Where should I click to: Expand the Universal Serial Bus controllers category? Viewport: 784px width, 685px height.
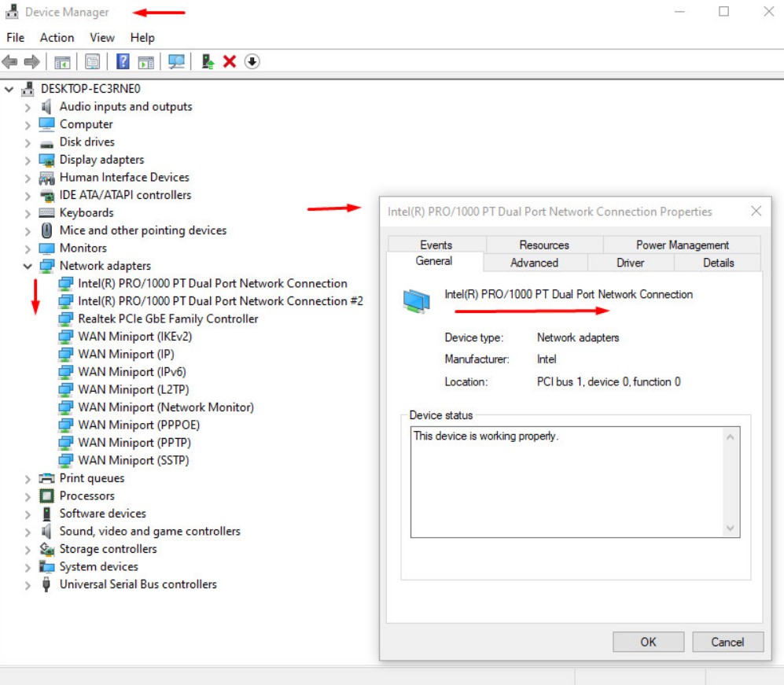(x=28, y=584)
